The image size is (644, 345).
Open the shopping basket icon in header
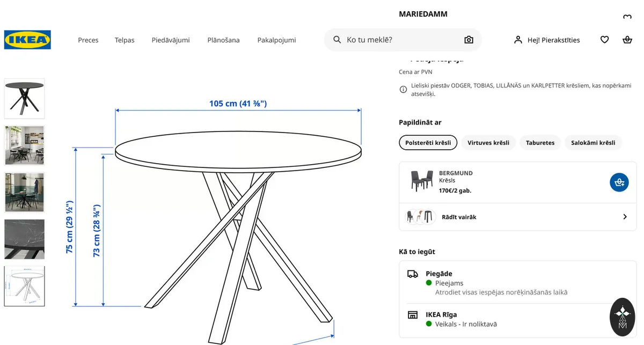(627, 40)
